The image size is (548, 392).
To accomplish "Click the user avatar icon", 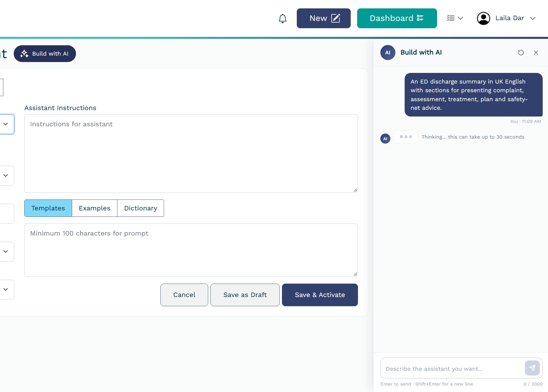I will point(483,18).
